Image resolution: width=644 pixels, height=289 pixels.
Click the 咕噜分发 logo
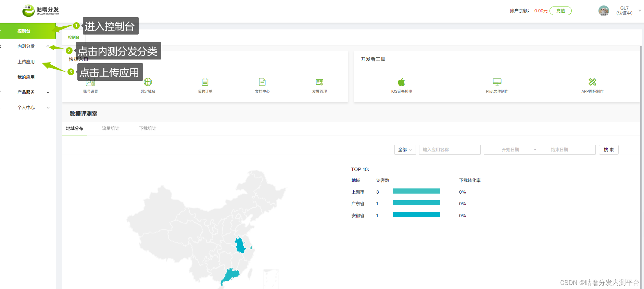tap(41, 11)
